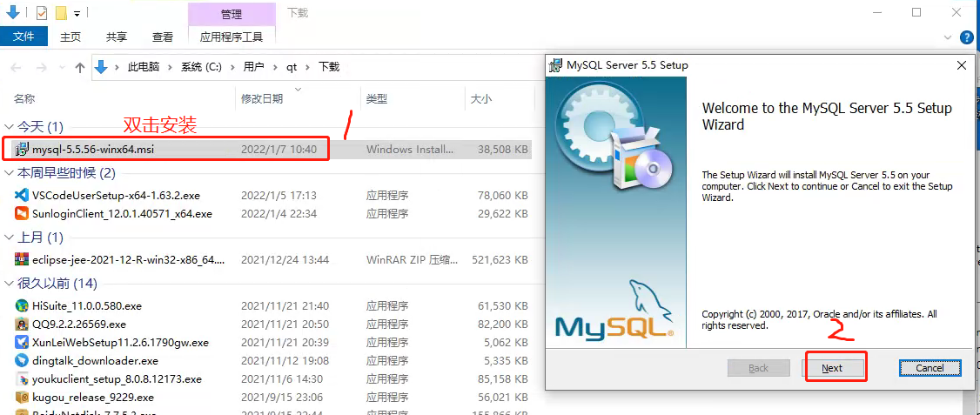Select SunloginClient_12.0.1.40571_x64.exe file name
980x415 pixels.
[123, 214]
